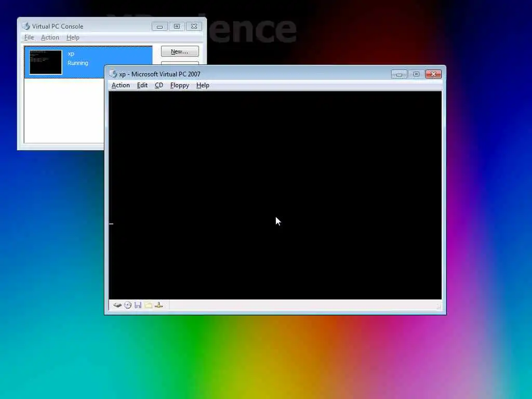The width and height of the screenshot is (532, 399).
Task: Open the Edit menu in xp window
Action: tap(142, 85)
